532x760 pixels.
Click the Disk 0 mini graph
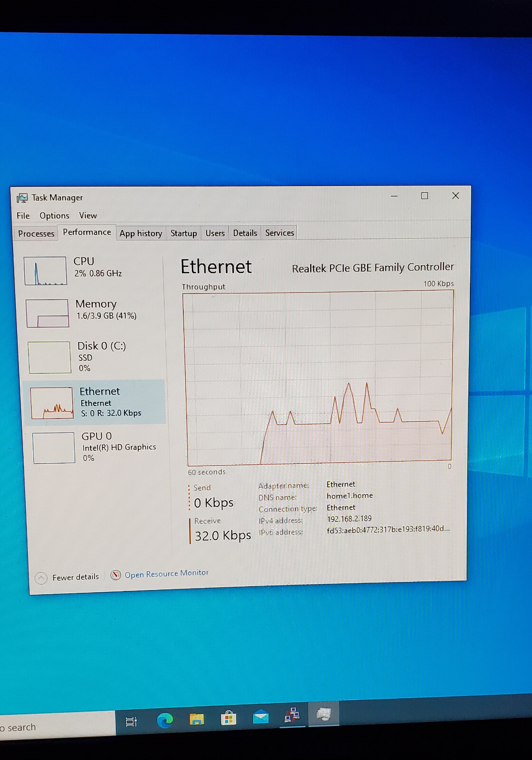[x=49, y=357]
